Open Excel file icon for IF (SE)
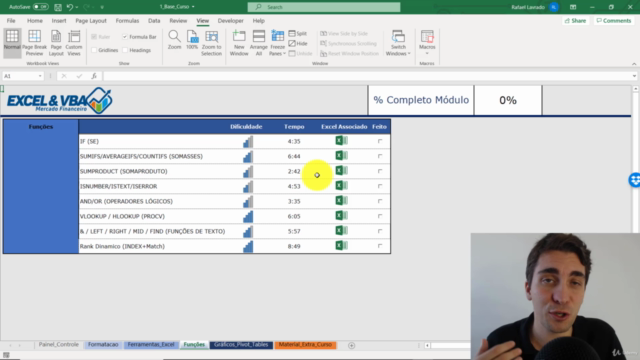 341,141
